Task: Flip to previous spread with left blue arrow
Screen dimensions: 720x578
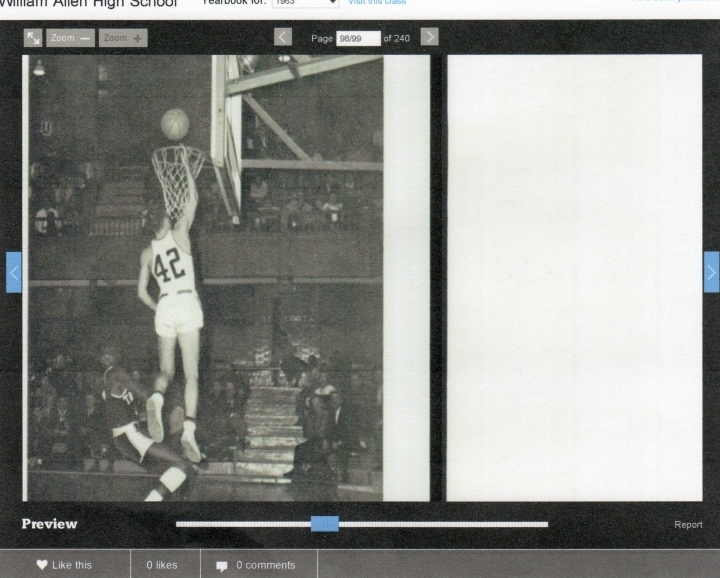Action: [x=14, y=272]
